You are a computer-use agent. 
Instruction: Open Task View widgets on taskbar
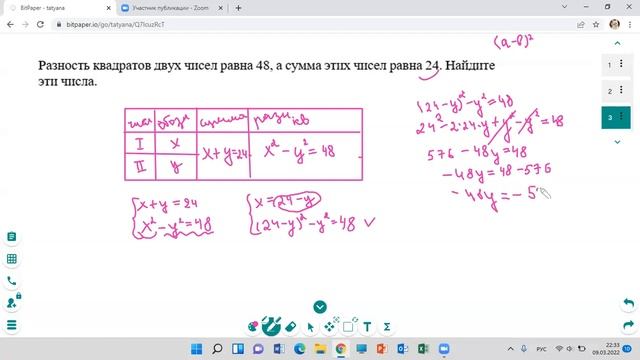(x=238, y=349)
